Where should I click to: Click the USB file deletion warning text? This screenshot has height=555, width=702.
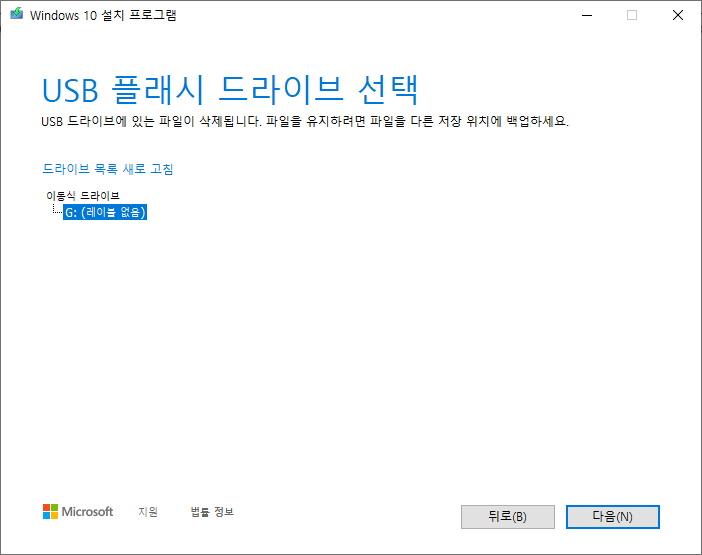click(x=305, y=121)
